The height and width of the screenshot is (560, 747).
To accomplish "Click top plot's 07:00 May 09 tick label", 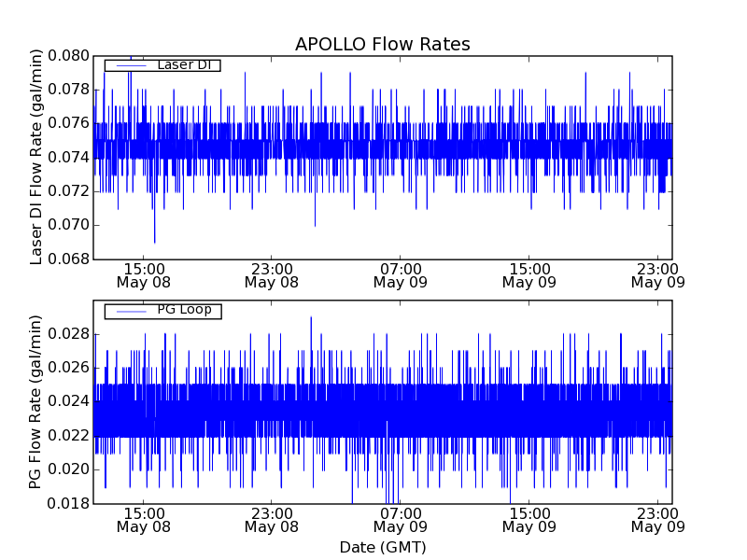I will 400,274.
